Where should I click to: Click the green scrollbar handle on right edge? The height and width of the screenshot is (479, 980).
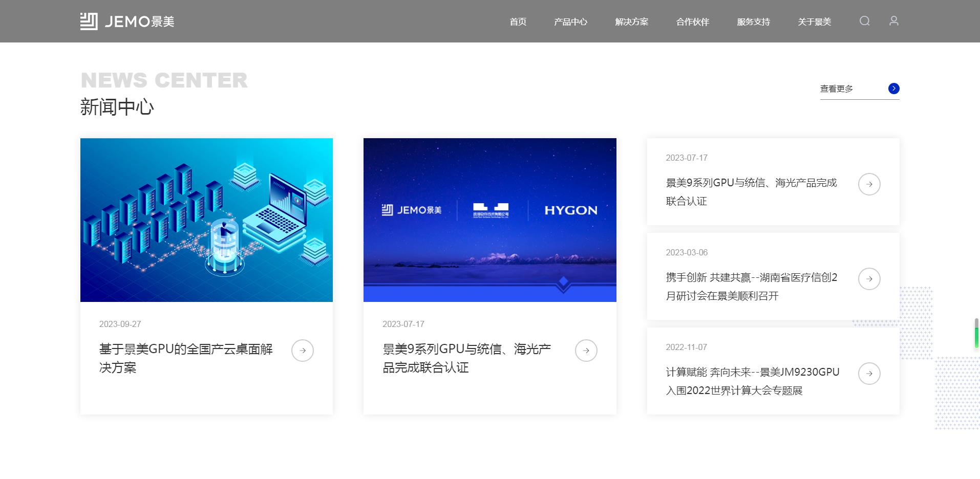(976, 335)
